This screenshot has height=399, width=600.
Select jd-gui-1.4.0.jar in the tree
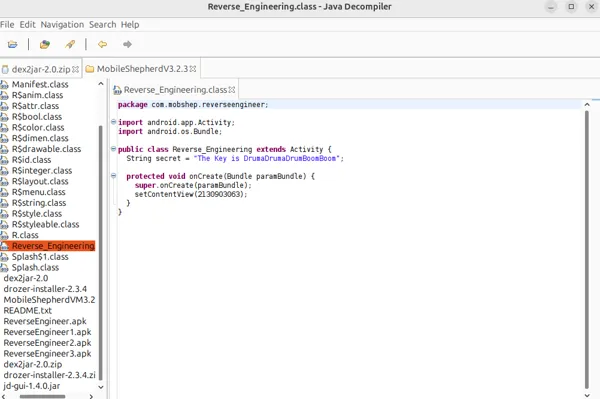(31, 386)
